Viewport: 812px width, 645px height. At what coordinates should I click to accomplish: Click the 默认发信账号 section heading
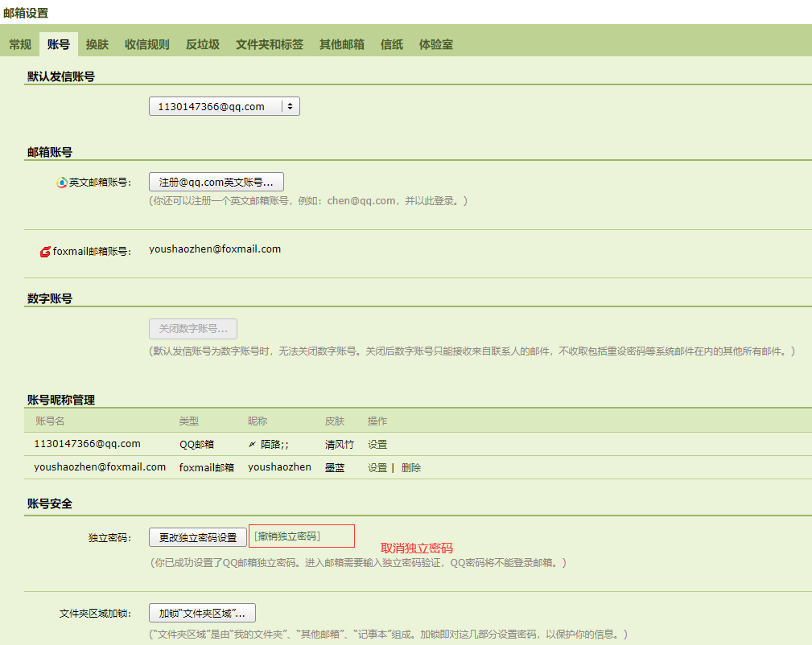pyautogui.click(x=61, y=76)
